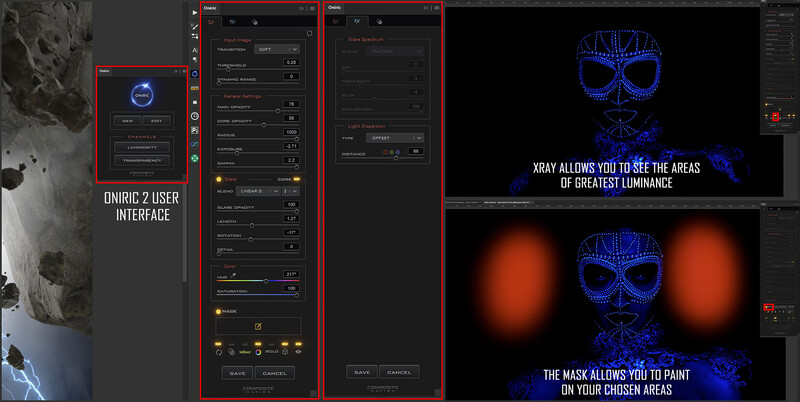Click the Hue rainbow slider handle

point(266,281)
